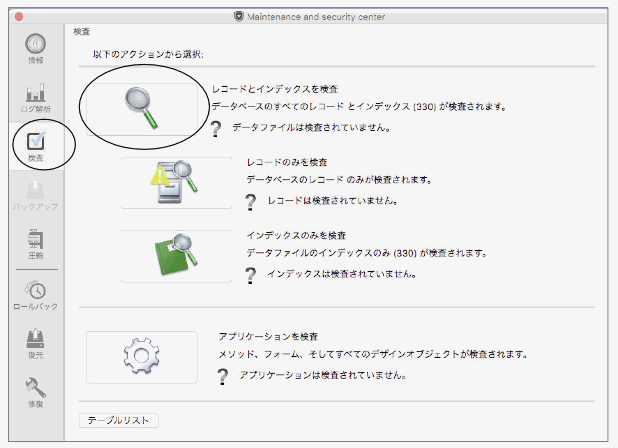This screenshot has width=618, height=448.
Task: Click the Maintenance and security center title text
Action: (316, 16)
